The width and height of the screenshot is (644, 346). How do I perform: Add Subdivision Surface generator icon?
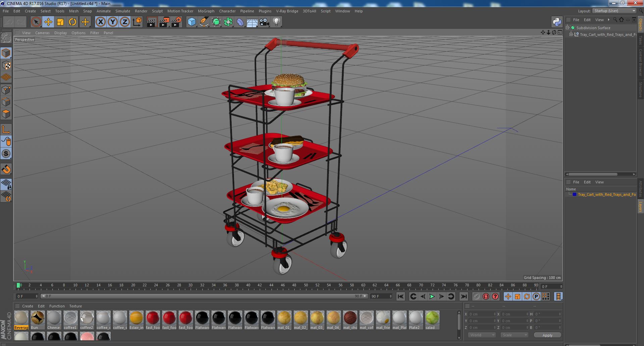pyautogui.click(x=216, y=22)
